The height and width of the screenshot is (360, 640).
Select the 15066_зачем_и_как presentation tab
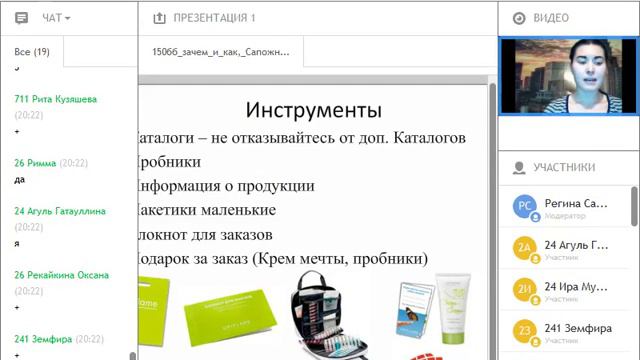click(221, 52)
